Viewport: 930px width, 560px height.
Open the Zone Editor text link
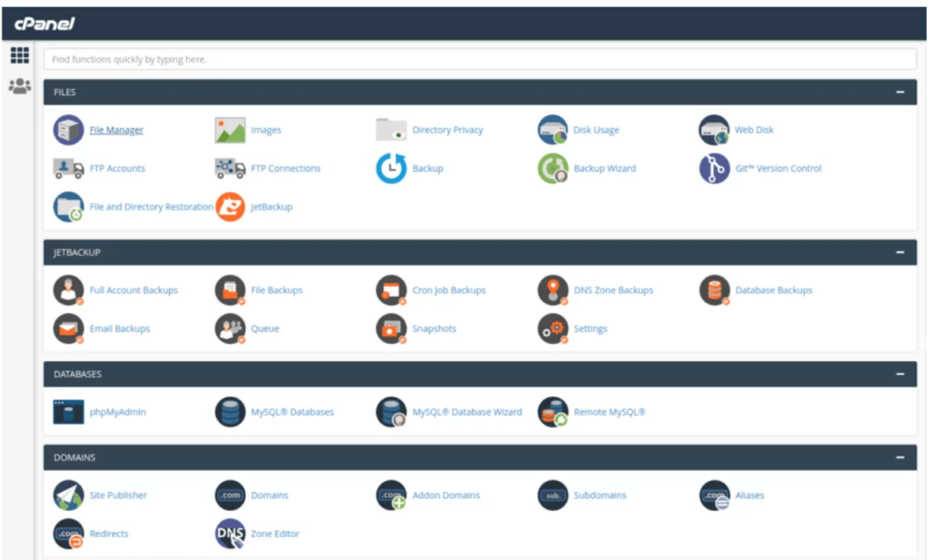[274, 534]
